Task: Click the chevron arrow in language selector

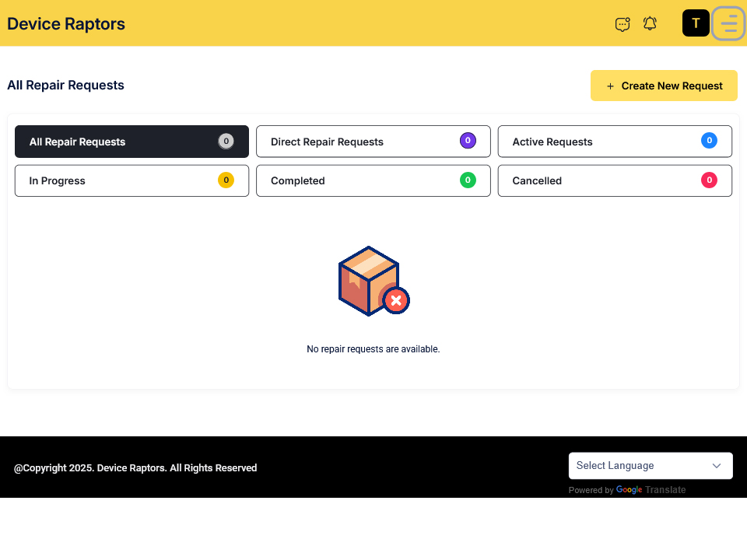Action: [x=717, y=466]
